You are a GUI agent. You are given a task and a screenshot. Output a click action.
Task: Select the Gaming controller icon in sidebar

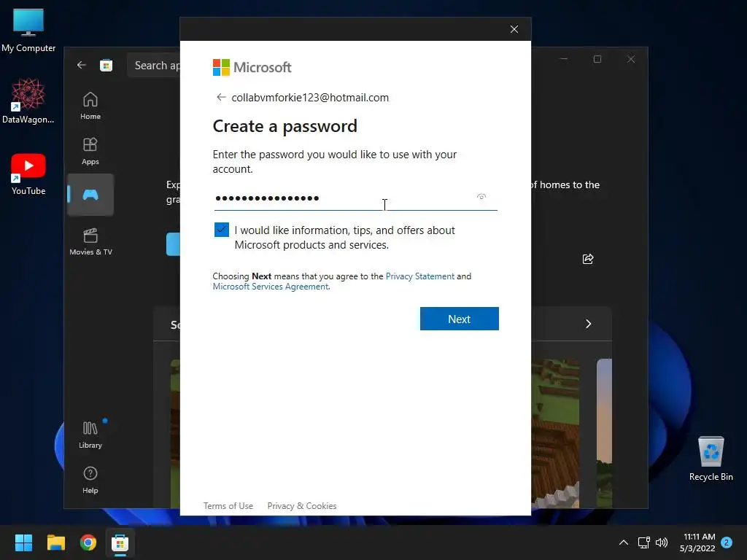tap(90, 195)
